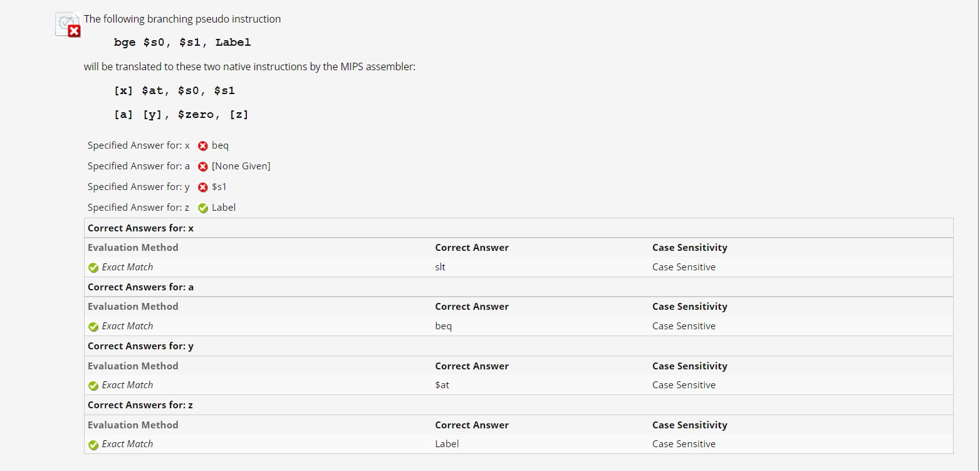This screenshot has width=980, height=471.
Task: Click the '[None Given]' answer text
Action: [241, 166]
